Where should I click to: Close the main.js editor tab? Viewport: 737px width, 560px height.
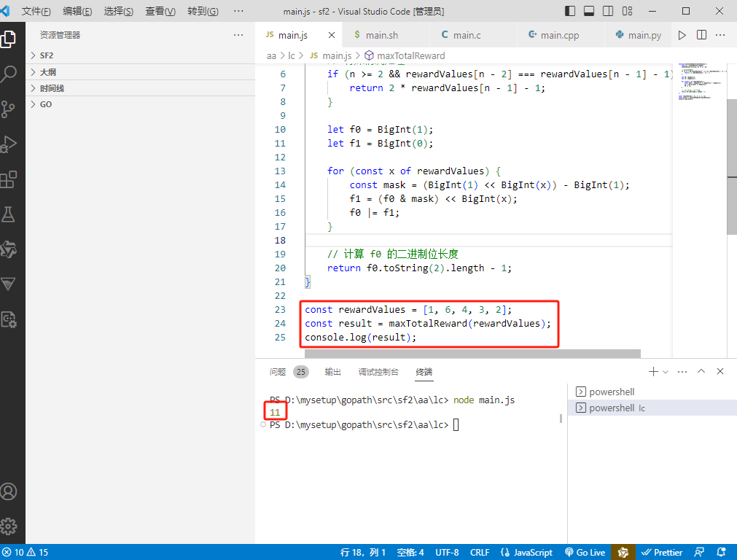click(x=332, y=35)
